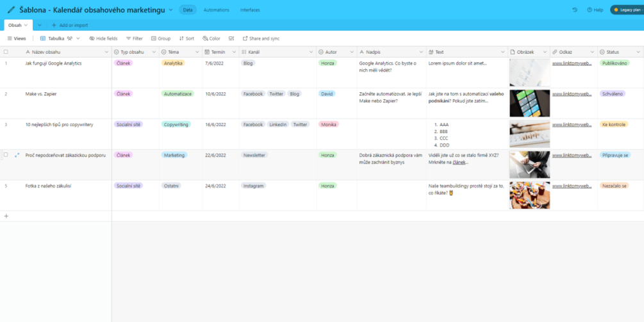Click the plus icon to add new row
Viewport: 644px width, 322px height.
pos(6,216)
